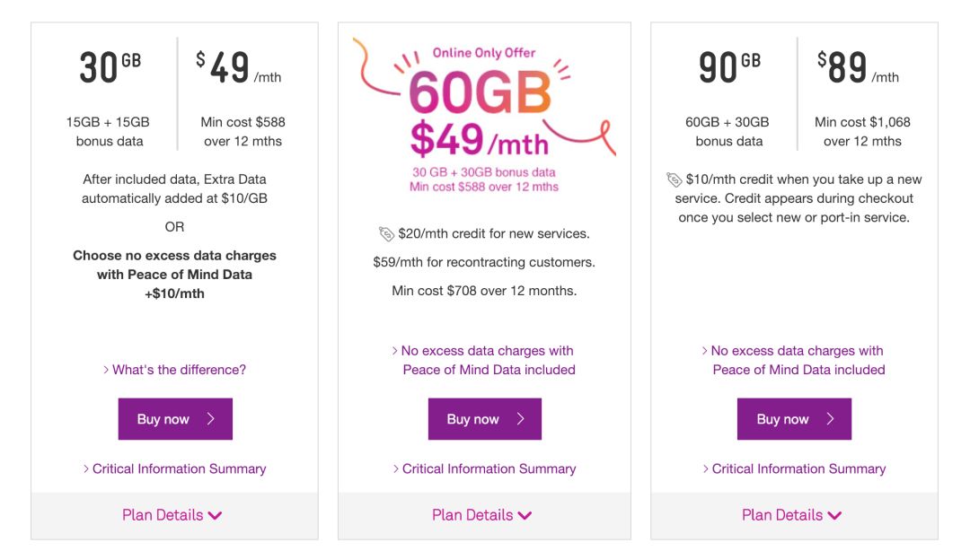This screenshot has height=560, width=970.
Task: Click the arrow icon in 90GB Buy now button
Action: click(x=831, y=419)
